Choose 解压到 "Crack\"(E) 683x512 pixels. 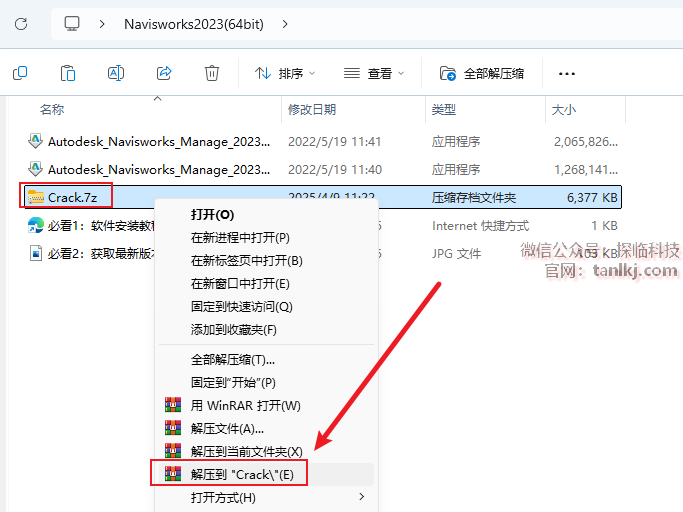tap(242, 475)
